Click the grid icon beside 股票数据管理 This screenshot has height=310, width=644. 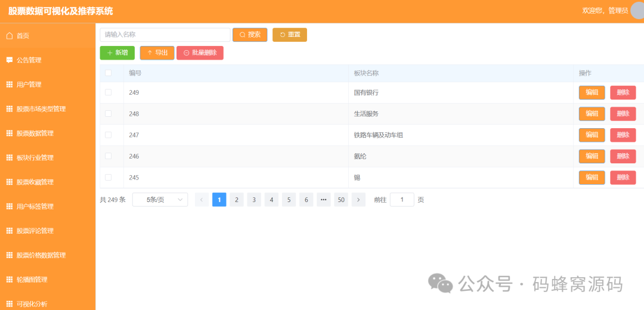click(x=10, y=133)
